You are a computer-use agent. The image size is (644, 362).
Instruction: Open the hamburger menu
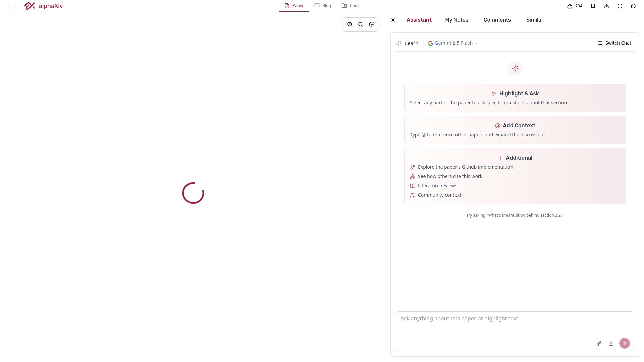pos(12,6)
